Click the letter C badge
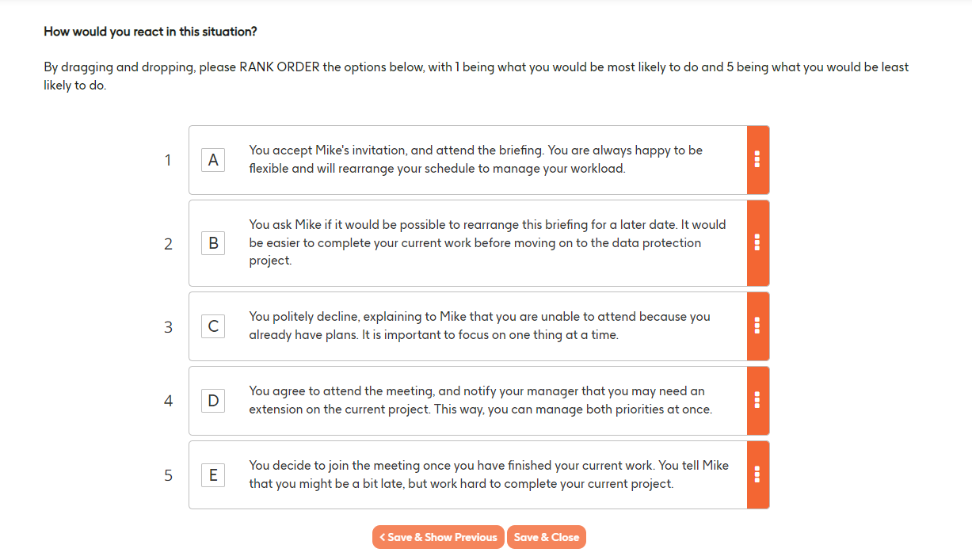 (x=213, y=326)
